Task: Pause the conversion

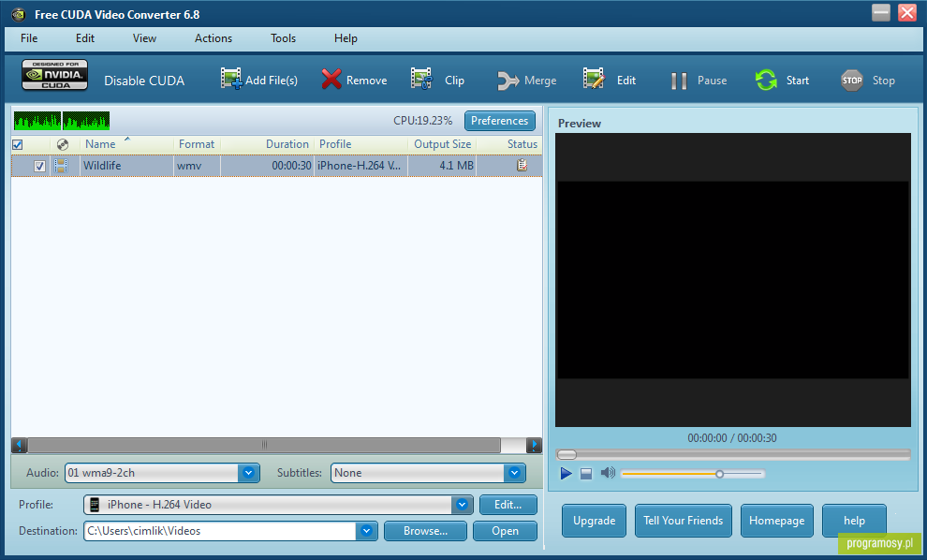Action: pyautogui.click(x=699, y=81)
